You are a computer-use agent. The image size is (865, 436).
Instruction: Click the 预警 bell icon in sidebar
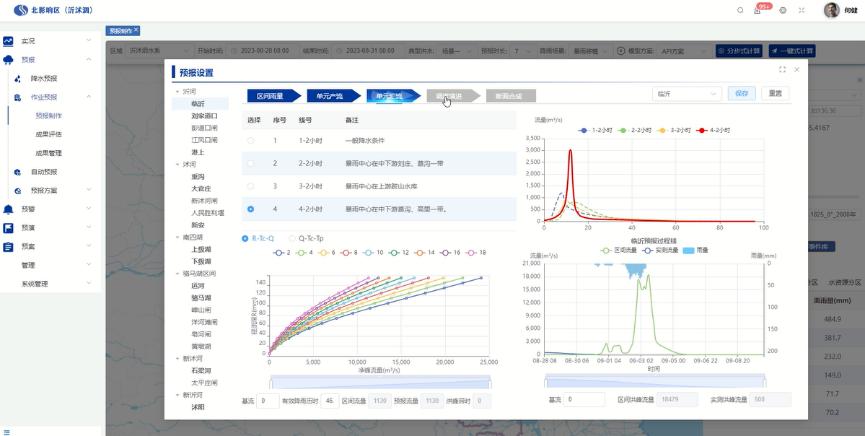pyautogui.click(x=9, y=209)
